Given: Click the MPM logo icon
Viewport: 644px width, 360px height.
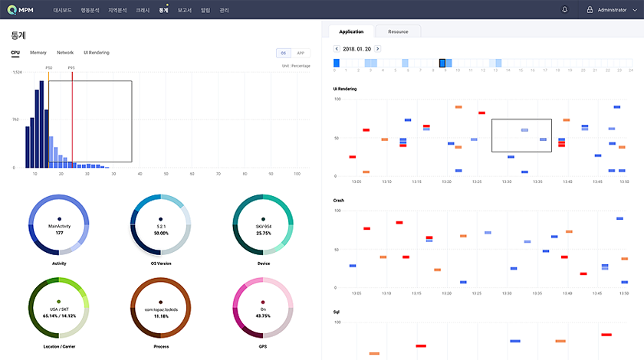Looking at the screenshot, I should [x=13, y=10].
